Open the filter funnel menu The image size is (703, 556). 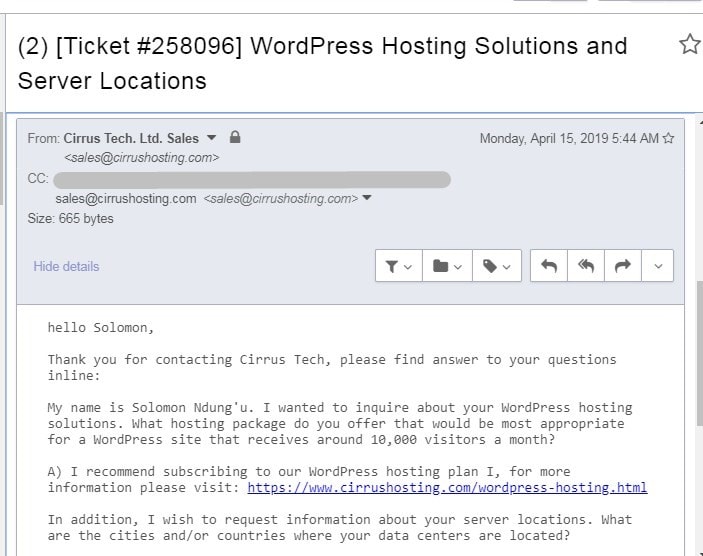(399, 266)
